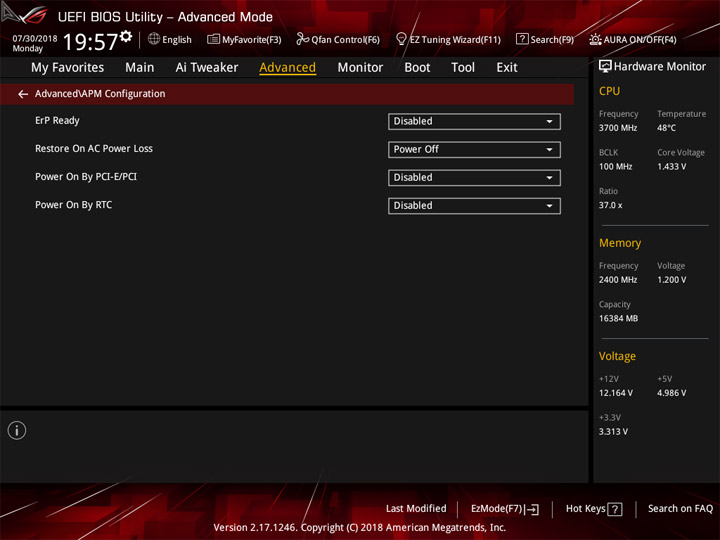
Task: Open the Ai Tweaker tab
Action: (x=207, y=68)
